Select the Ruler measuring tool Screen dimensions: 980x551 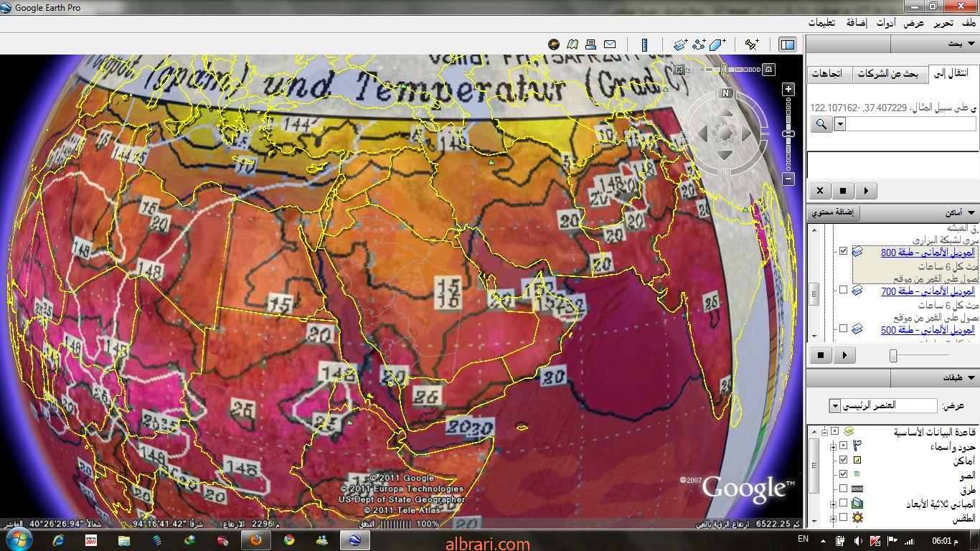[x=644, y=44]
